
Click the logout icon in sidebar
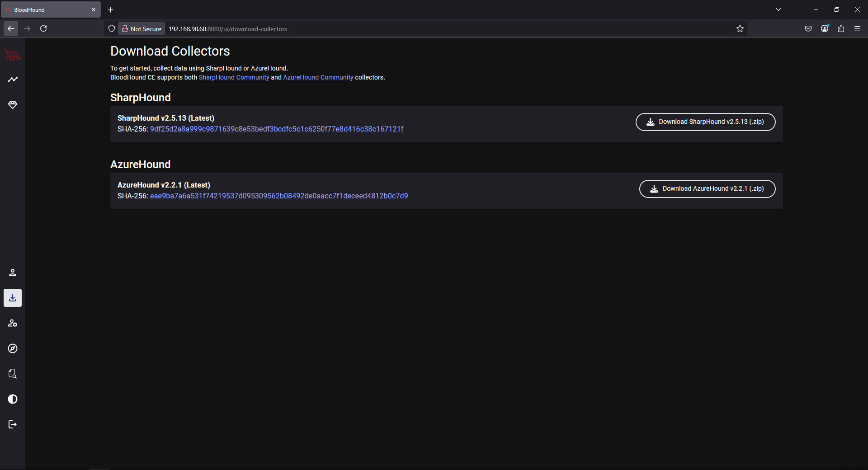click(13, 424)
